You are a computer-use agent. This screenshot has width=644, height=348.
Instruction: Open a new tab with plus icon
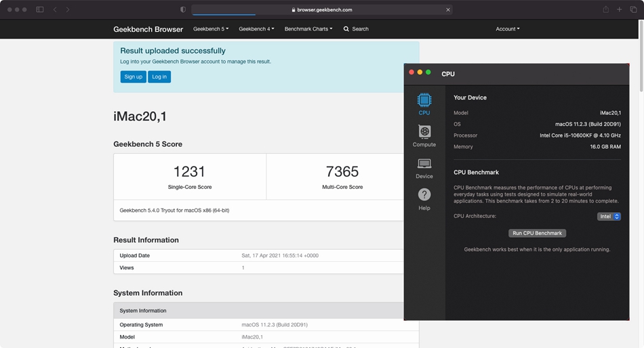[x=620, y=9]
